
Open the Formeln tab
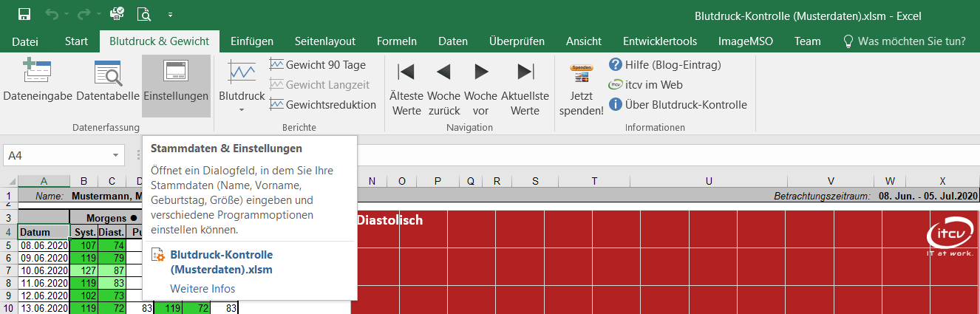point(397,41)
